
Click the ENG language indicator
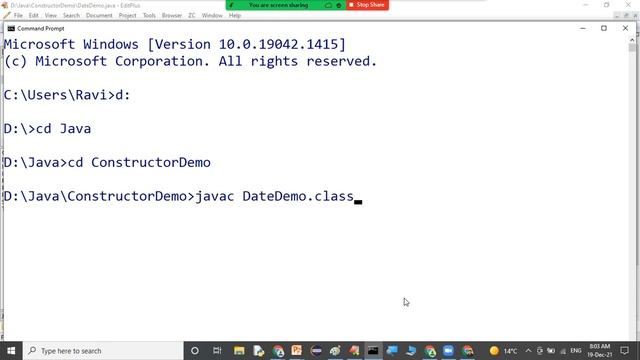point(576,351)
